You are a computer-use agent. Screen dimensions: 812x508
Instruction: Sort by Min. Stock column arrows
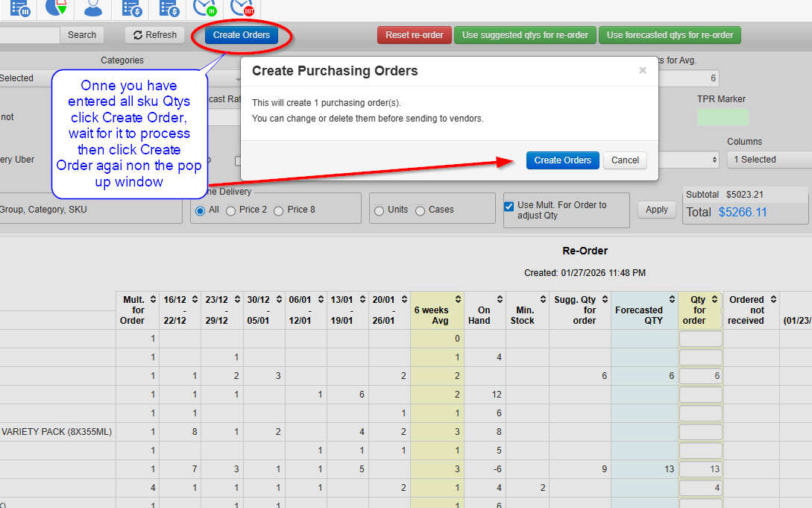tap(543, 299)
